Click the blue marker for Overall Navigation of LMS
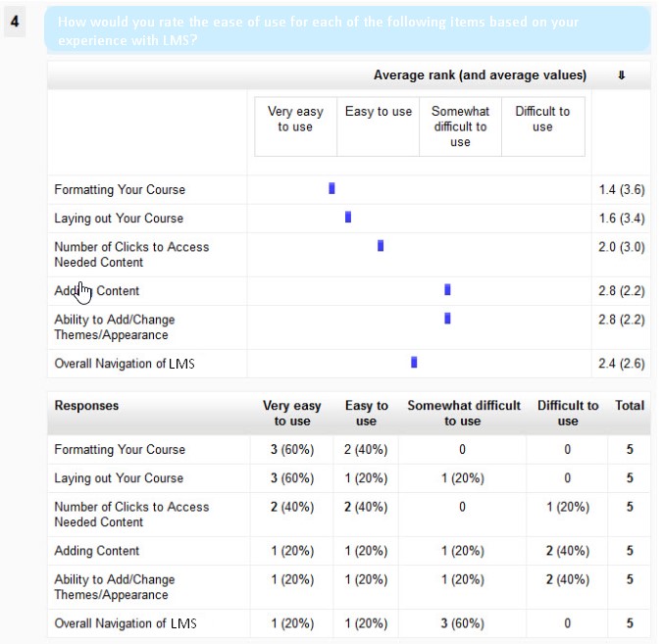Viewport: 662px width, 644px height. pos(414,362)
